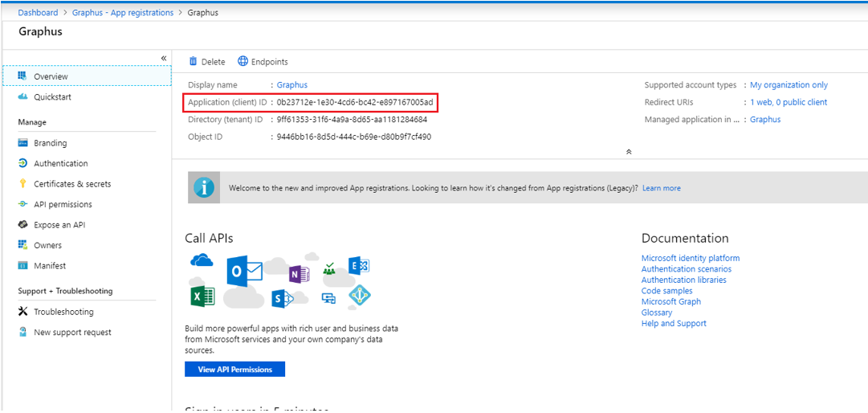
Task: Click the Endpoints toolbar command
Action: click(263, 61)
